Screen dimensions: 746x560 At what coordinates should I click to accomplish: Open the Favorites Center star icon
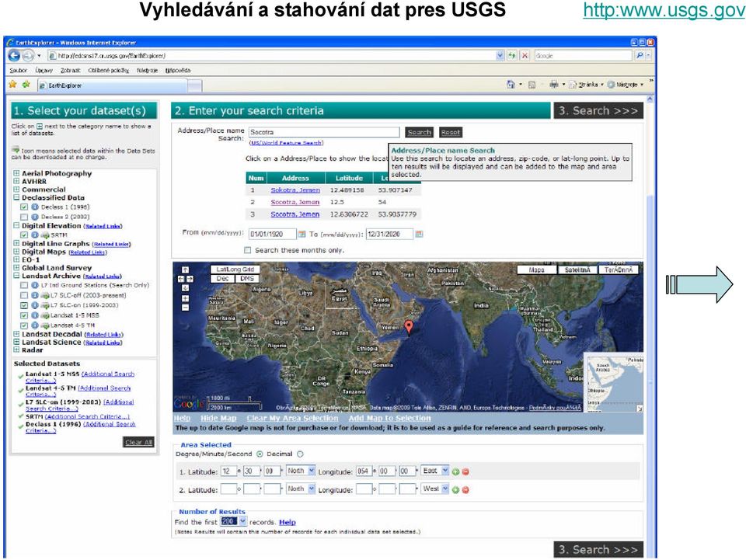point(13,85)
